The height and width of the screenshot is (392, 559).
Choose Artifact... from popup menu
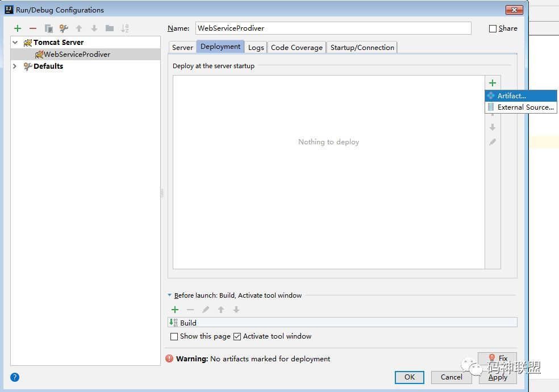click(521, 95)
